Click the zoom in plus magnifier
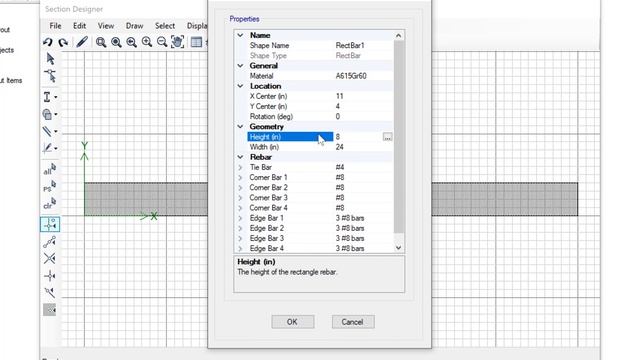Screen dimensions: 640x360 147,42
